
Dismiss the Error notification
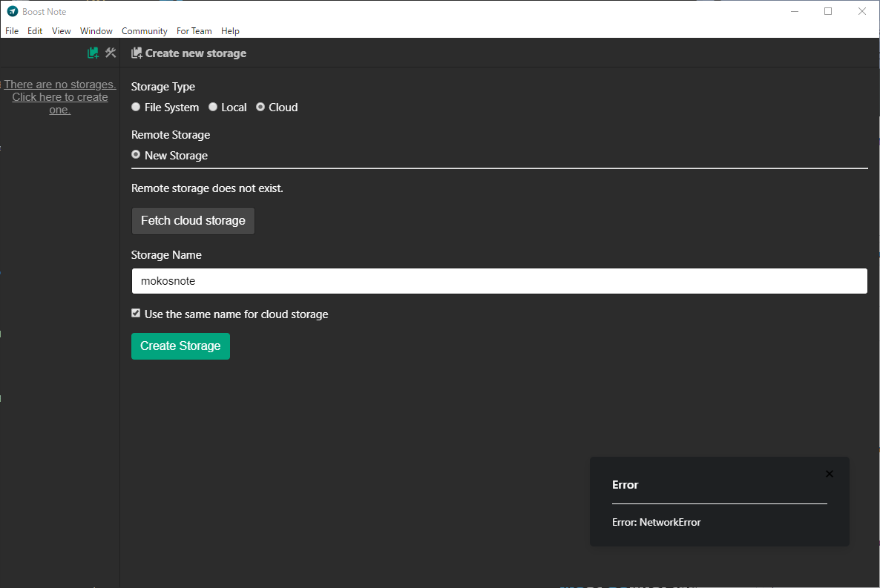(829, 474)
